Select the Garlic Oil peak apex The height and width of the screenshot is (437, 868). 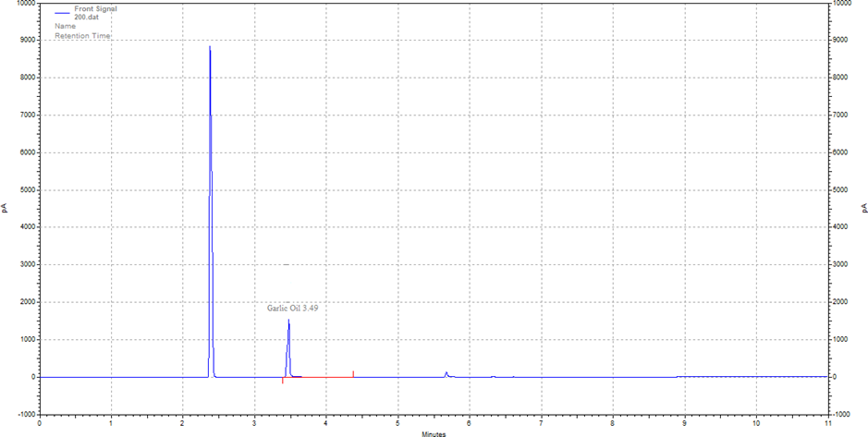[x=288, y=321]
